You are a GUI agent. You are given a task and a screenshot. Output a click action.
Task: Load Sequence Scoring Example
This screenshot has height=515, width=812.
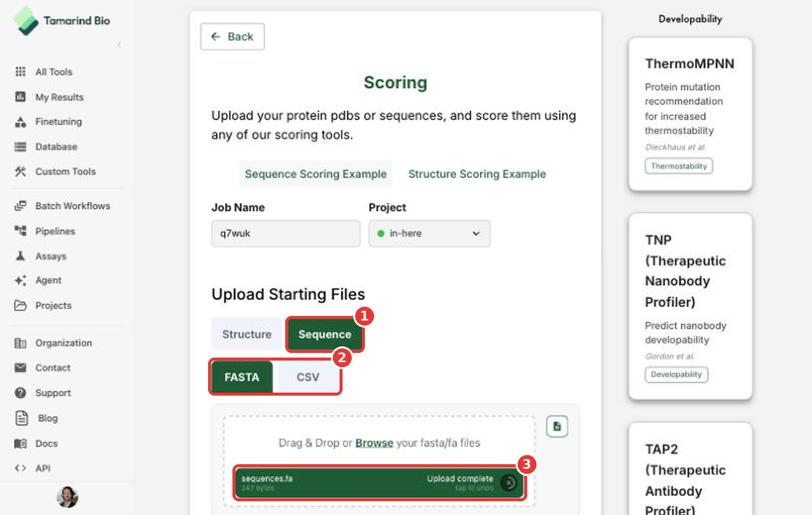click(316, 174)
